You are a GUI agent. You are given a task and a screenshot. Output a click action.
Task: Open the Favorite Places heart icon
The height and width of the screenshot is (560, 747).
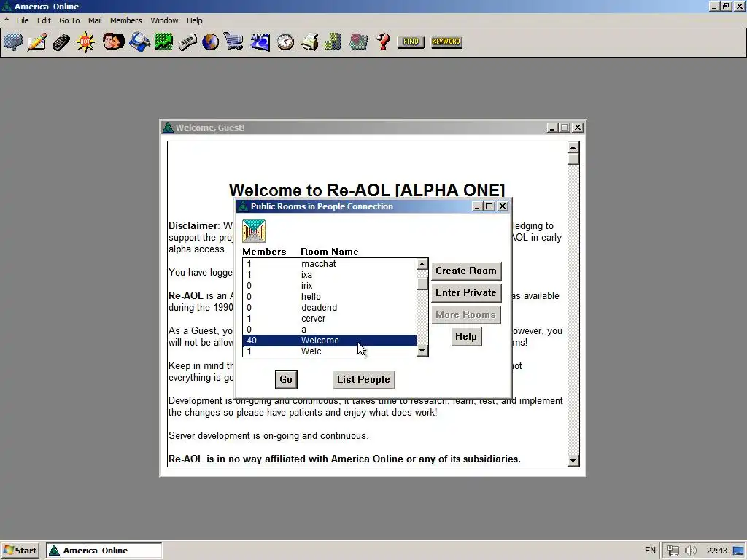click(357, 42)
